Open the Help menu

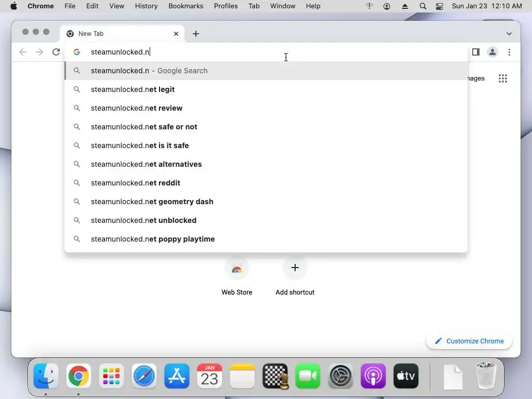(313, 6)
